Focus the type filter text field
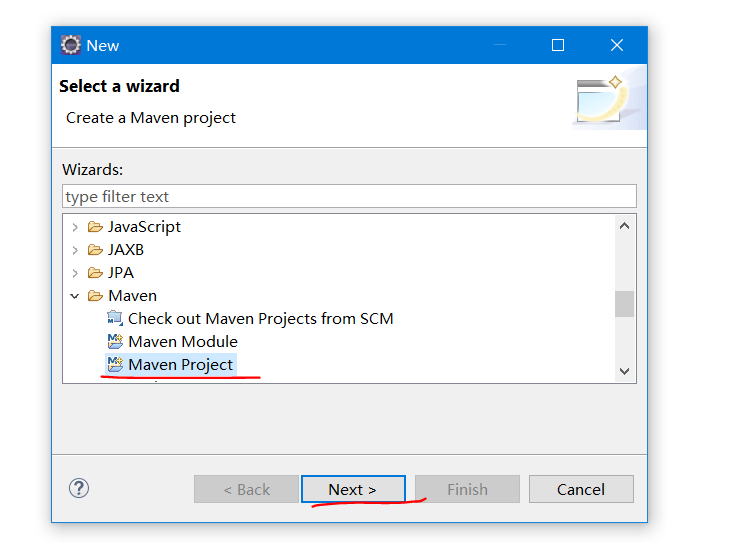 (349, 196)
